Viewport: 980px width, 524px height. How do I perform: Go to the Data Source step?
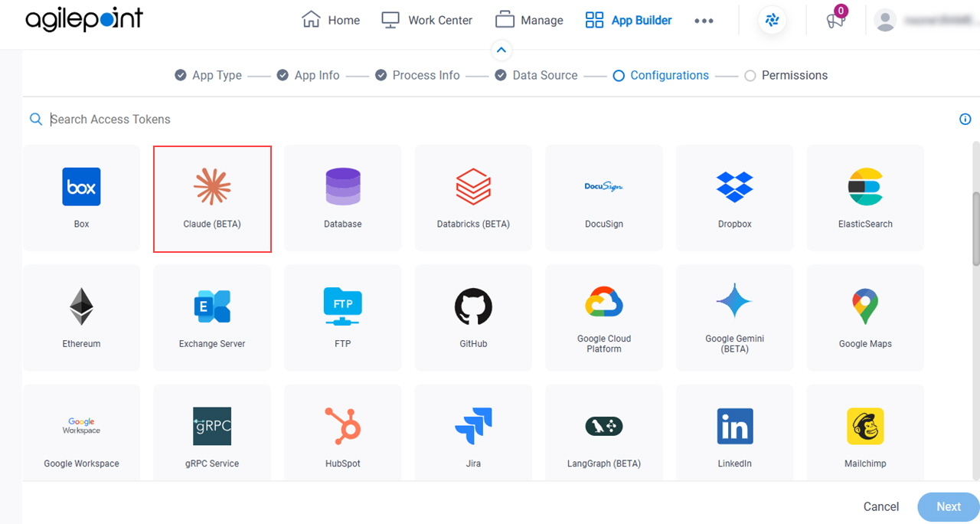[536, 75]
